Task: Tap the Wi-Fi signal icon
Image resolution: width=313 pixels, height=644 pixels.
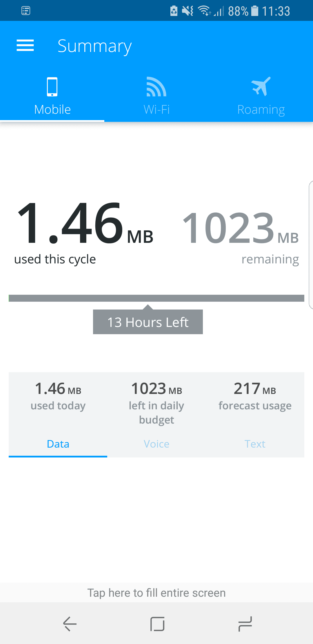Action: tap(156, 86)
